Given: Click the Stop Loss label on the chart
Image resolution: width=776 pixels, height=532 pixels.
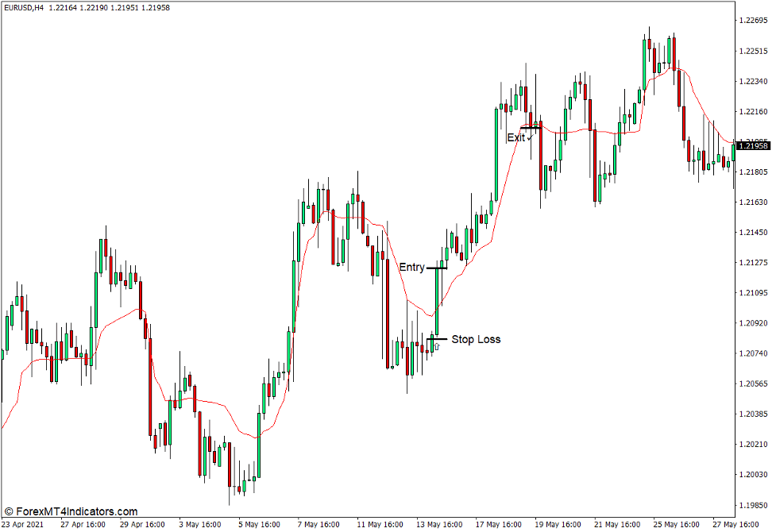Looking at the screenshot, I should [476, 339].
